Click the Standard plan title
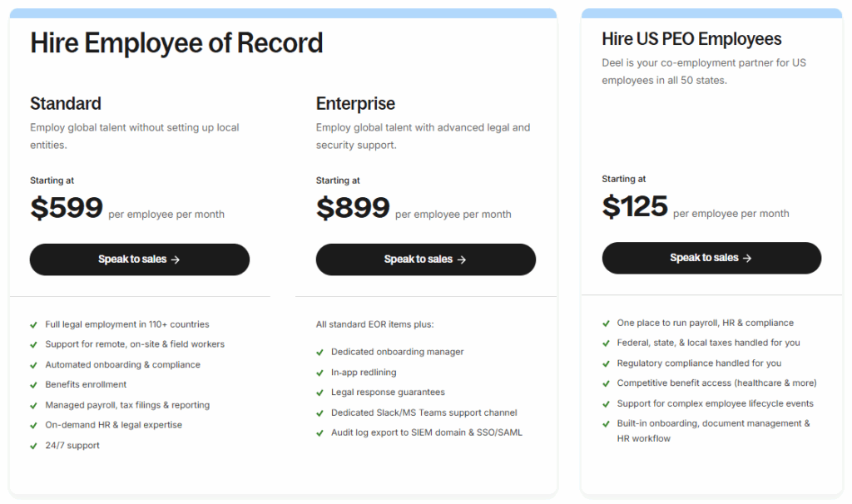The image size is (852, 504). (x=66, y=104)
